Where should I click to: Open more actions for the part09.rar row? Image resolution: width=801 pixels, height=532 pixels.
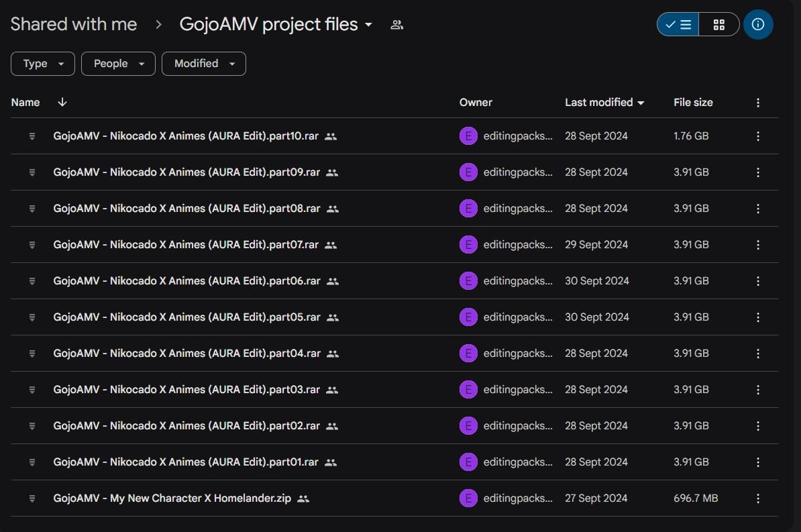click(x=758, y=172)
